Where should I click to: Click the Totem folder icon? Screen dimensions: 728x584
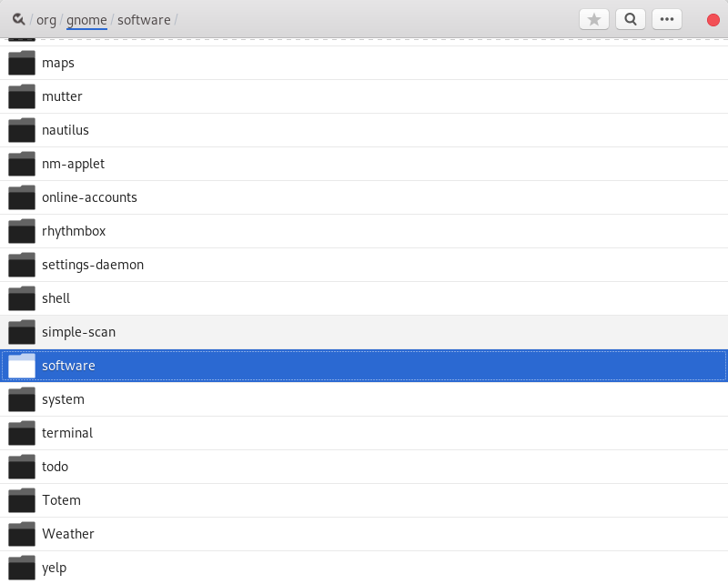click(x=22, y=500)
